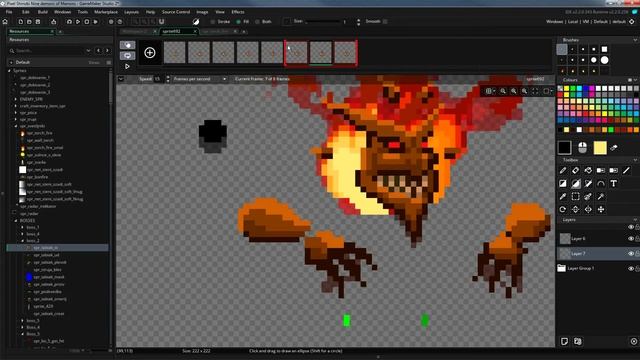Screen dimensions: 640x360
Task: Click the Local target option link
Action: tap(573, 22)
